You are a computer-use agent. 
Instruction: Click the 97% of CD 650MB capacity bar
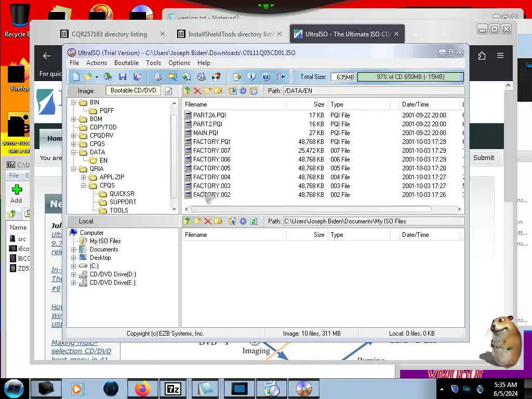pos(410,77)
